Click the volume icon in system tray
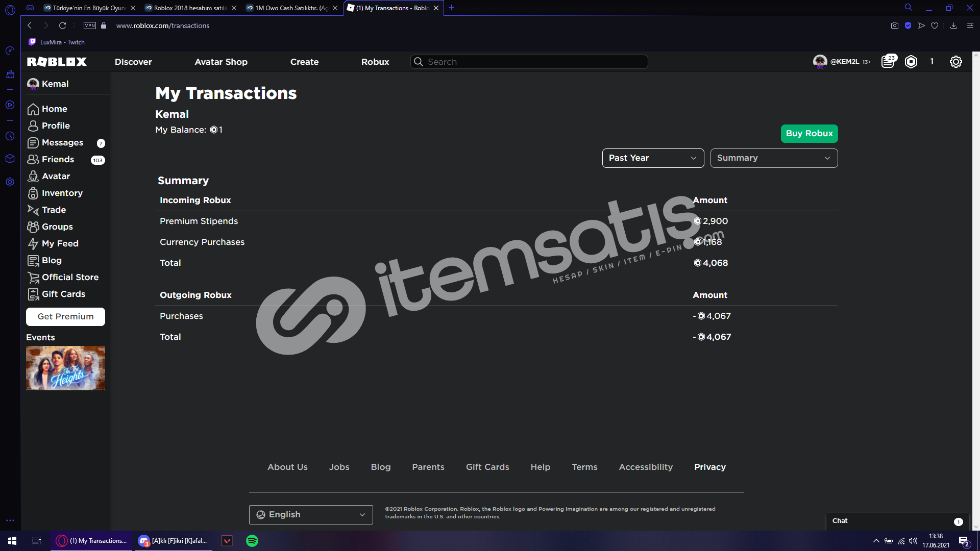This screenshot has width=980, height=551. [x=913, y=541]
